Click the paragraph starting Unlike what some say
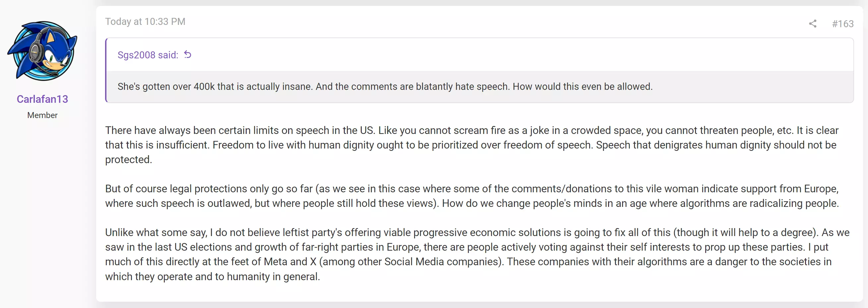 [x=477, y=254]
